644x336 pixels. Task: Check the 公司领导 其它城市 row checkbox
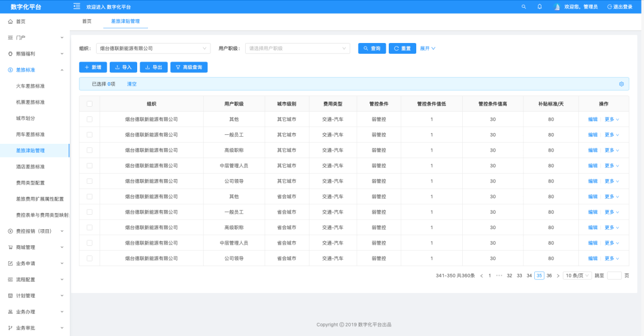click(x=89, y=181)
